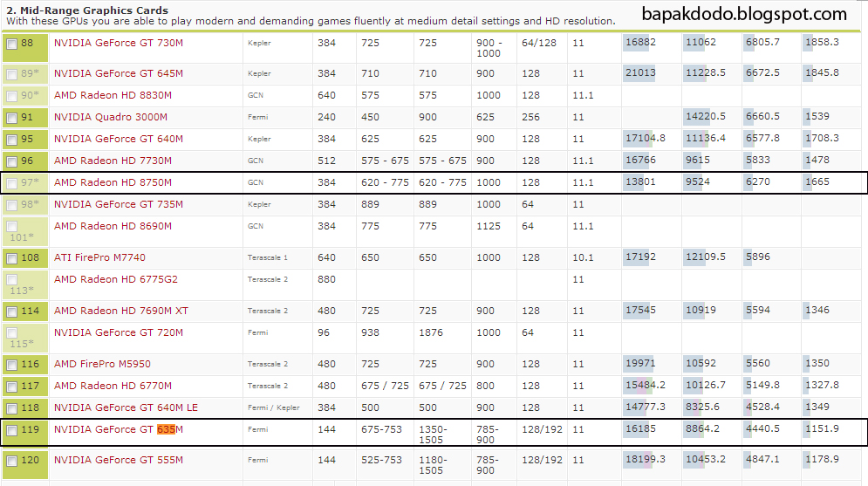Image resolution: width=868 pixels, height=486 pixels.
Task: Click the 21013 score for GT 645M
Action: pos(640,72)
